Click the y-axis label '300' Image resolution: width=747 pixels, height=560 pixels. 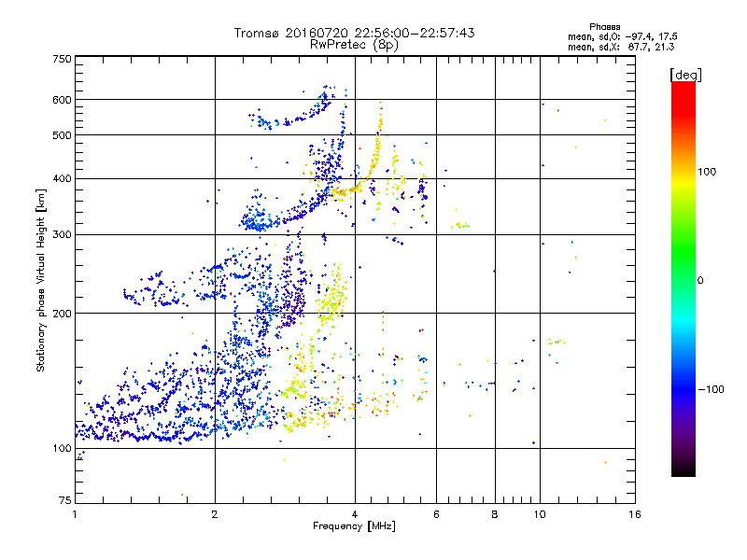(62, 235)
